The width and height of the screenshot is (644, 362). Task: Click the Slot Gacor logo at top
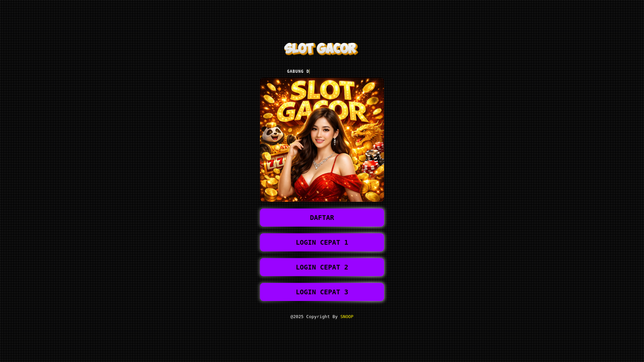click(321, 49)
